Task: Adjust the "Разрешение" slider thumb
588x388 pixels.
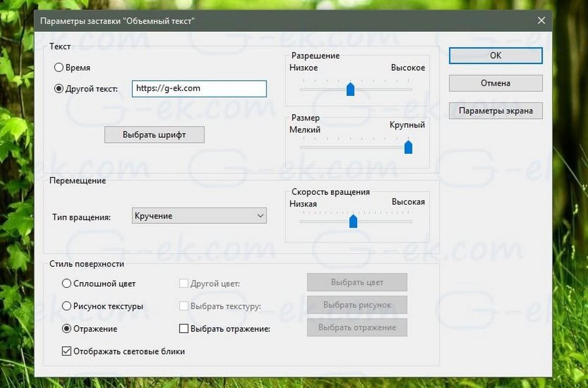Action: [350, 89]
